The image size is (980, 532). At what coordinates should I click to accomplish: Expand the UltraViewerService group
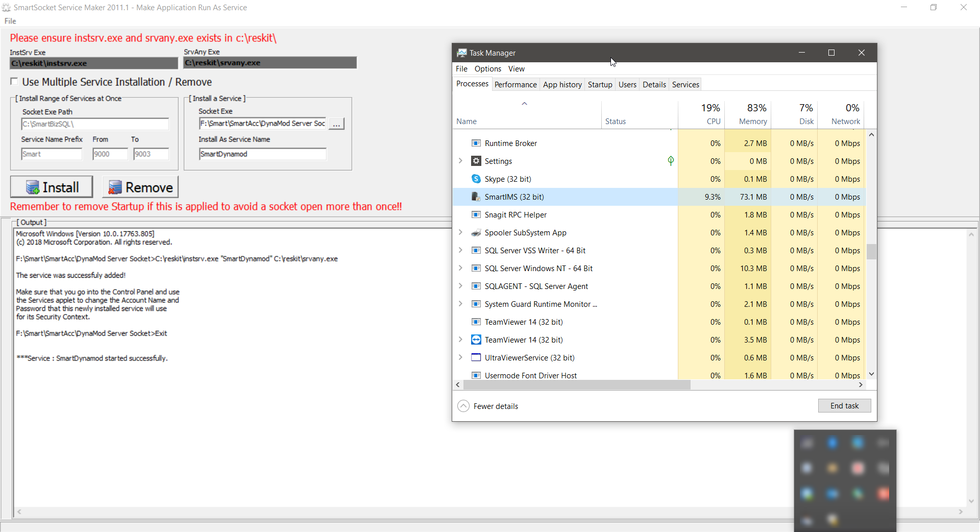(460, 357)
